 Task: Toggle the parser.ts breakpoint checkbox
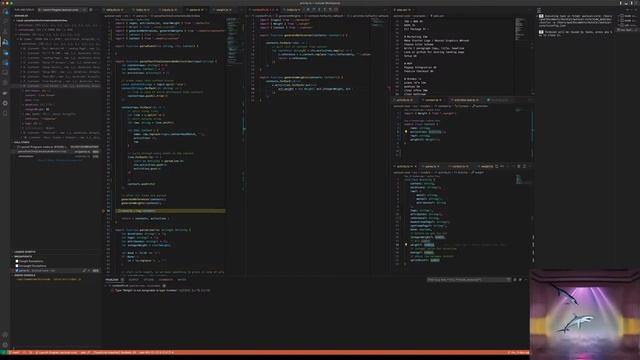17,271
